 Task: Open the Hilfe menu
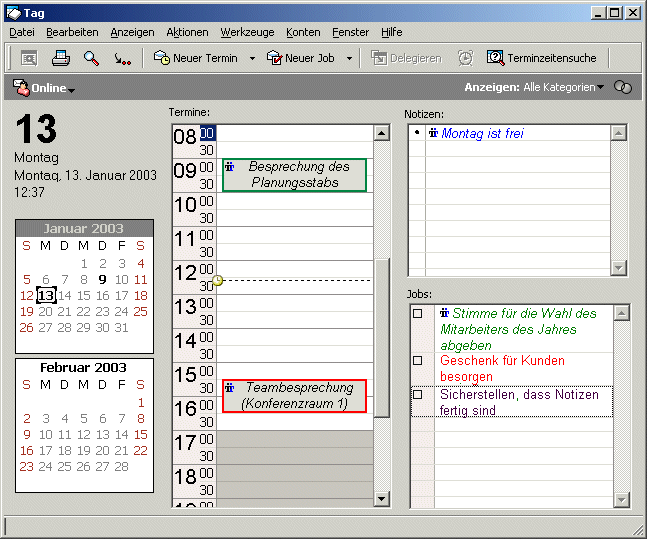pos(392,32)
